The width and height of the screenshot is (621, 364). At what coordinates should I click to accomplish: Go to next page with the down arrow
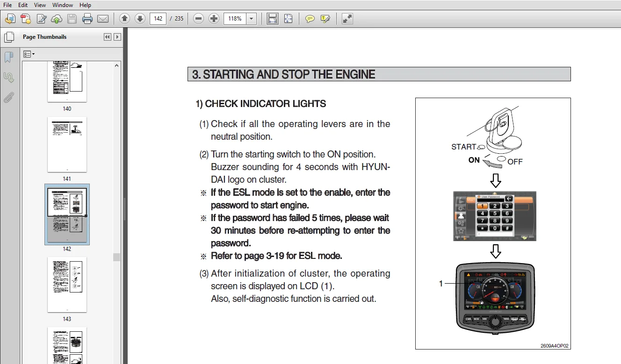click(140, 19)
